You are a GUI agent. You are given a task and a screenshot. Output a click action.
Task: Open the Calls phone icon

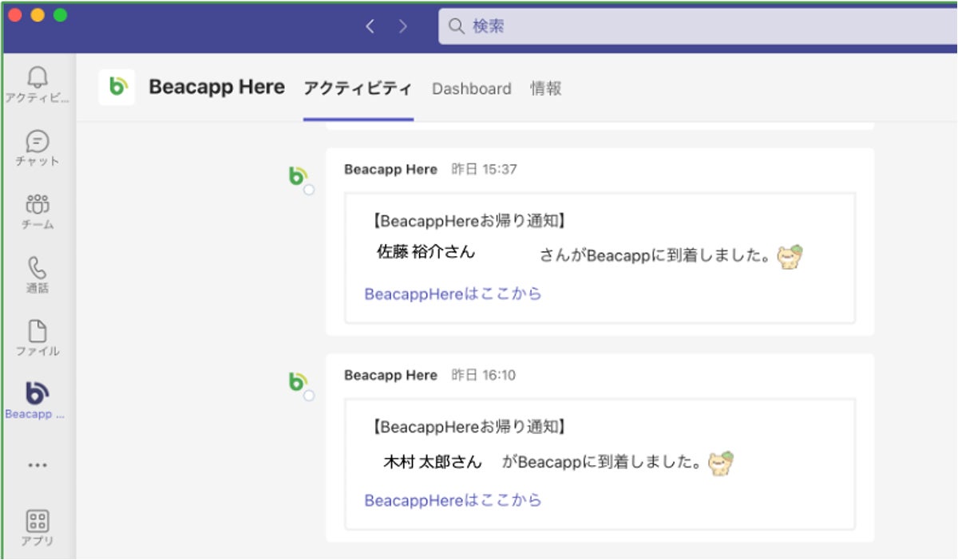[38, 269]
